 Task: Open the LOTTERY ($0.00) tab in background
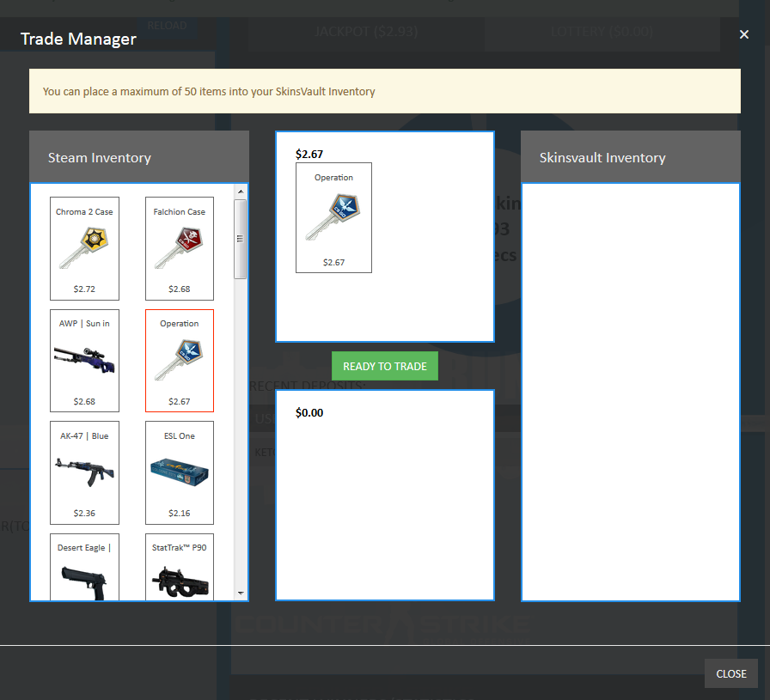point(602,32)
